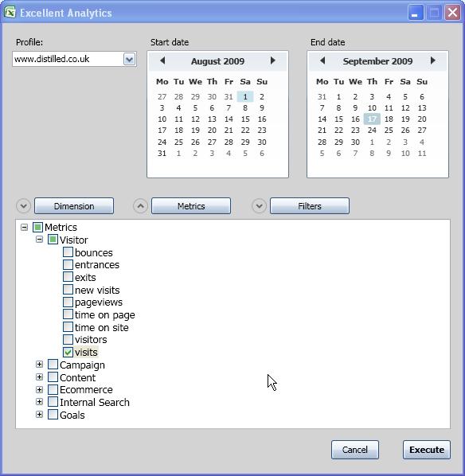Check the Campaign group checkbox
The image size is (465, 476).
[53, 365]
